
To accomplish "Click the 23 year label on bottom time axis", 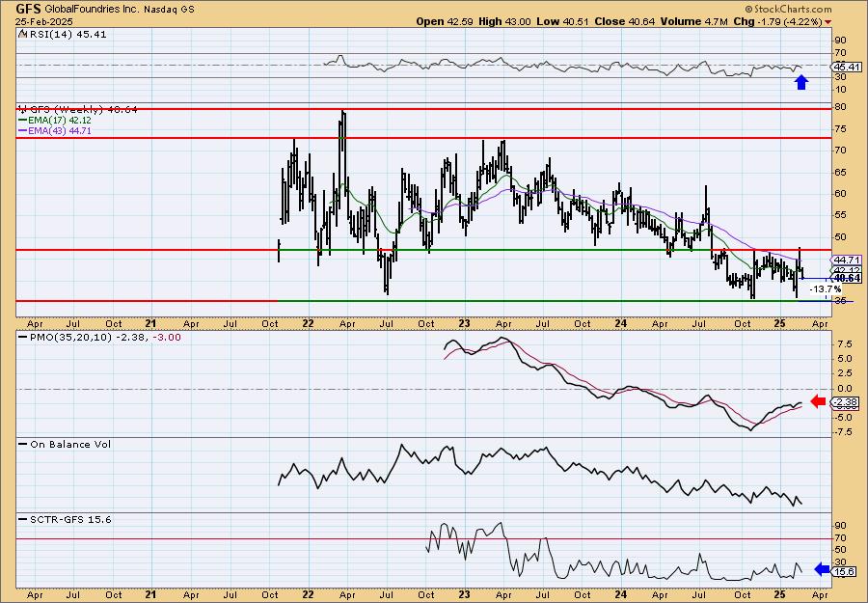I will pyautogui.click(x=465, y=594).
